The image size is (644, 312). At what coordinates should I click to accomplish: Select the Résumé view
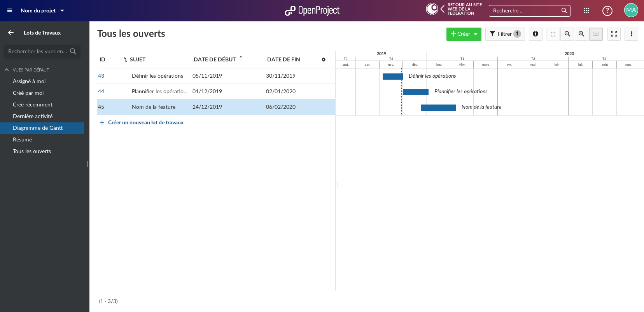pos(23,139)
